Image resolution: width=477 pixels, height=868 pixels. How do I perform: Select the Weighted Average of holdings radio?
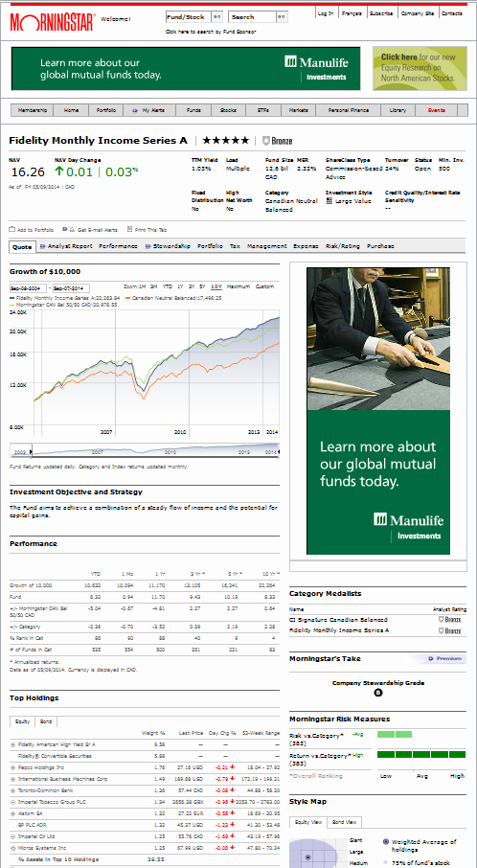tap(386, 842)
